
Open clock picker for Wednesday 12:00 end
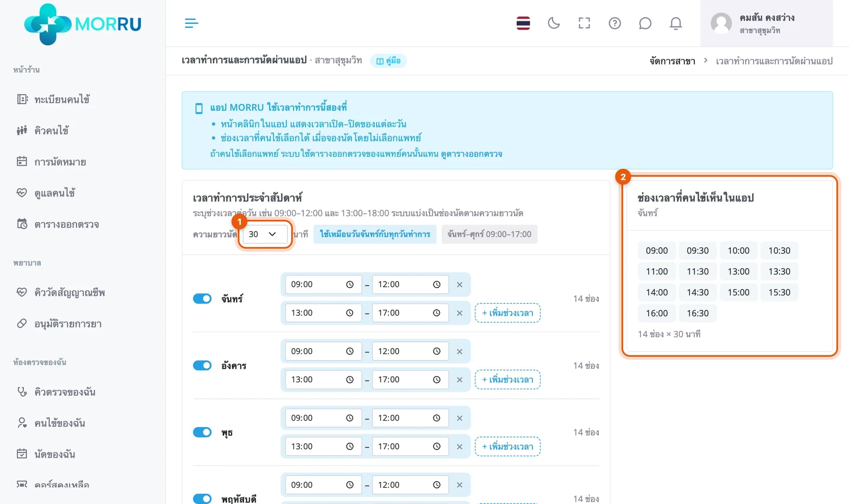[436, 418]
